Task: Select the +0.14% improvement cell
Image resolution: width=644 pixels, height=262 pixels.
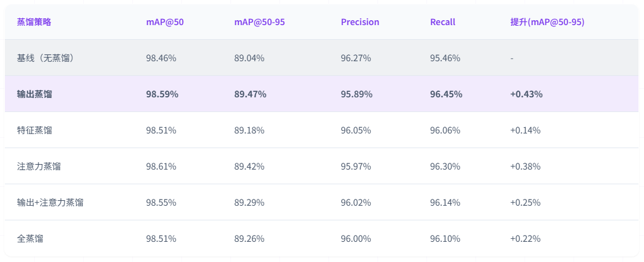Action: click(x=525, y=130)
